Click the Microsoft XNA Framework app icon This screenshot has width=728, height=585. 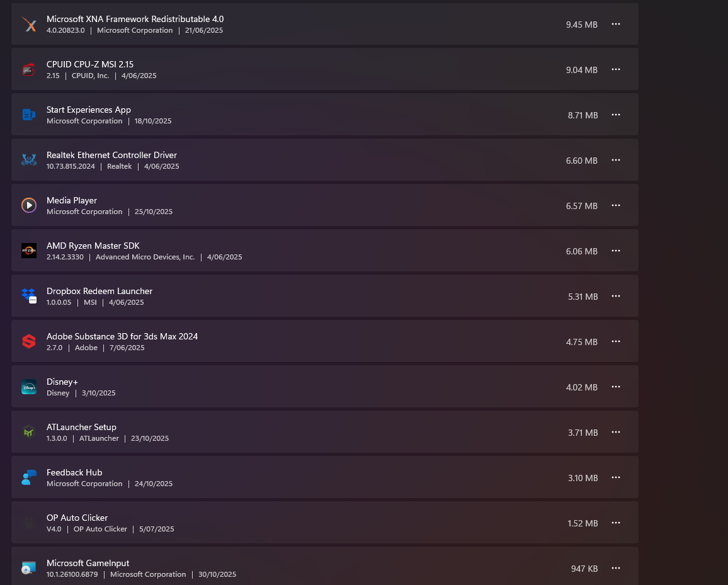pos(29,25)
